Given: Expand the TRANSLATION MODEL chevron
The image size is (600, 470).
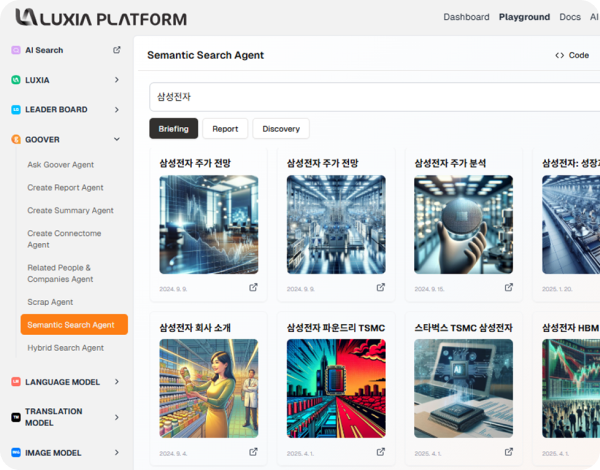Looking at the screenshot, I should (117, 417).
